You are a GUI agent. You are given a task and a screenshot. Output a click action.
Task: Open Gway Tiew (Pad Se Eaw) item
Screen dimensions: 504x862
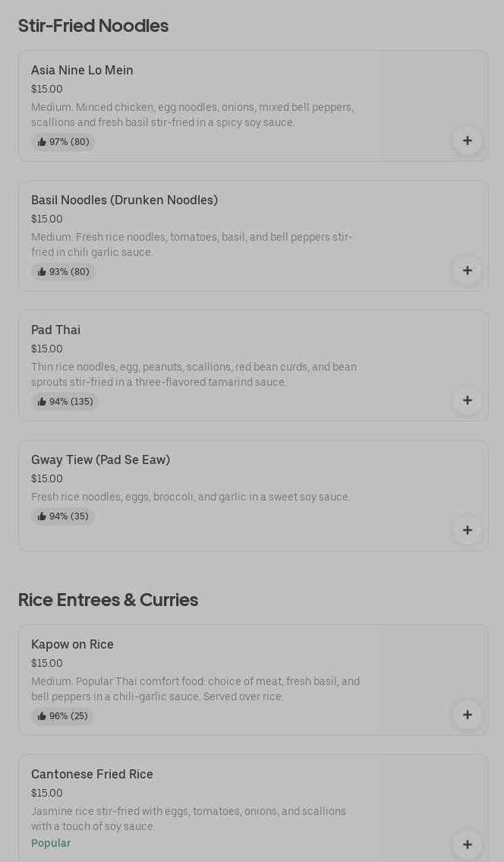point(100,460)
